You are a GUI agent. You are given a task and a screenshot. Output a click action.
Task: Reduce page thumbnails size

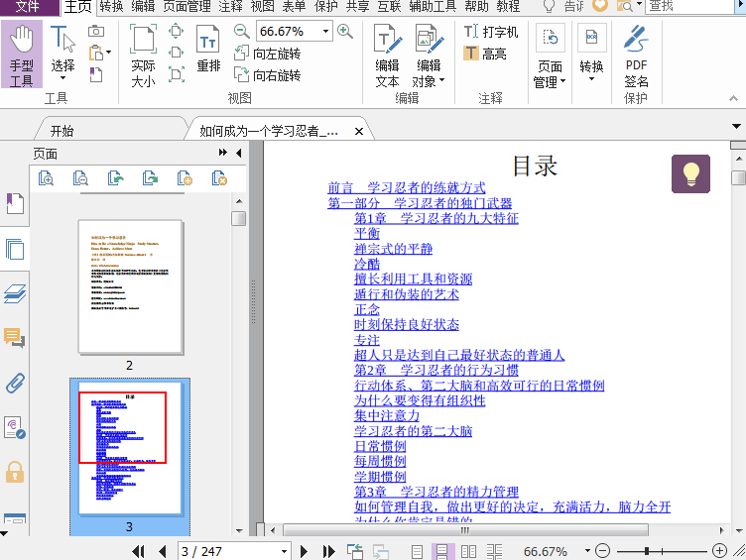[80, 178]
